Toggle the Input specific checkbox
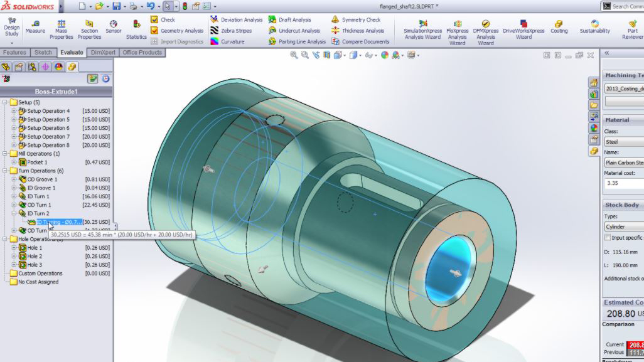This screenshot has height=362, width=644. tap(608, 238)
